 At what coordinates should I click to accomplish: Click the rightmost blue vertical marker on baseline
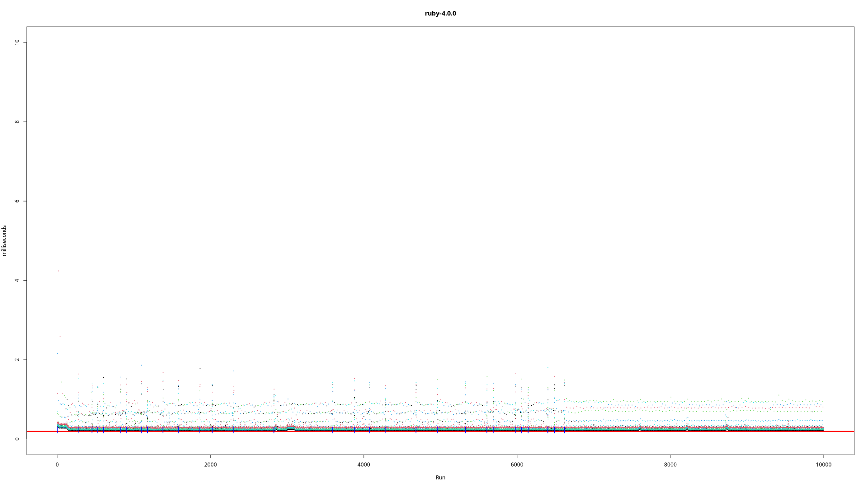click(564, 430)
